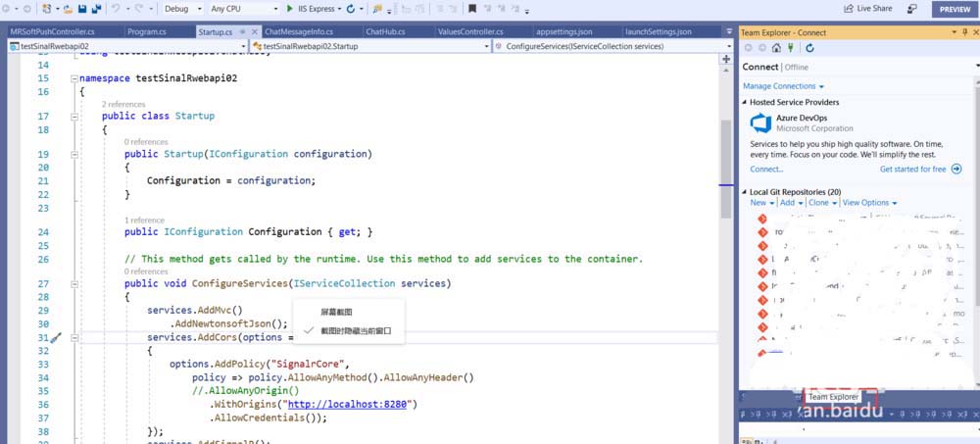Click the Redo arrow icon

(139, 9)
